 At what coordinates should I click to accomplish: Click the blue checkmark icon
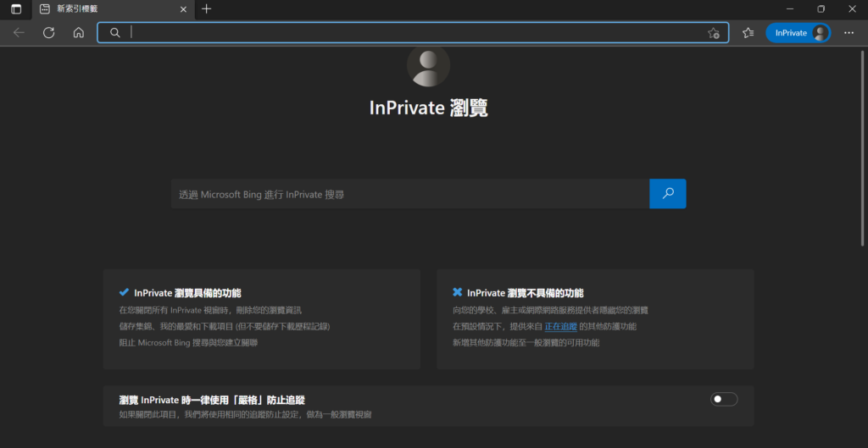tap(124, 292)
